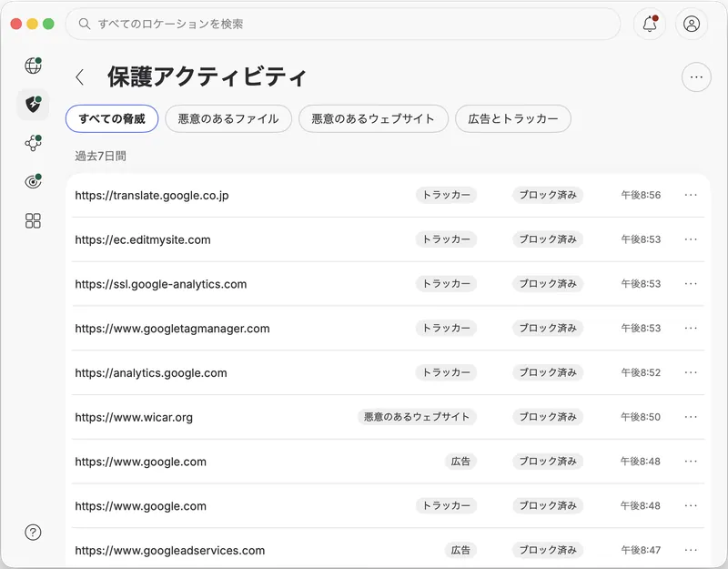This screenshot has height=569, width=728.
Task: Open more options for ssl.google-analytics.com row
Action: coord(691,284)
